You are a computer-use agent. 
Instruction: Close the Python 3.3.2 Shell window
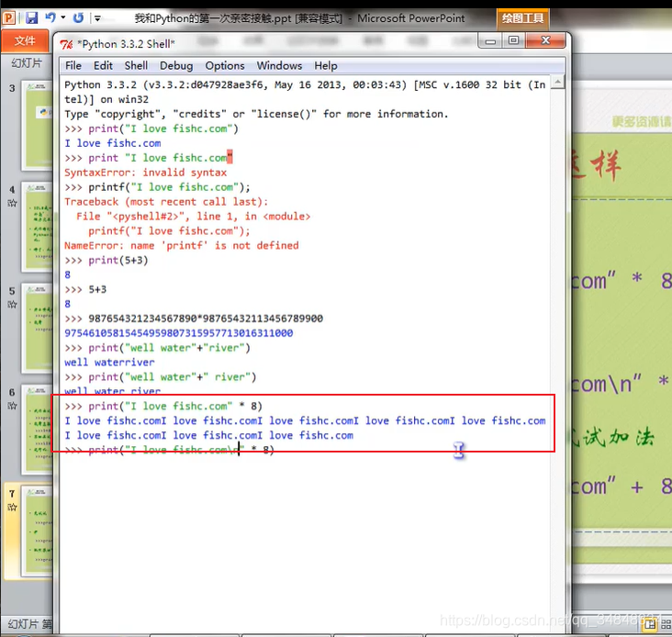(545, 40)
